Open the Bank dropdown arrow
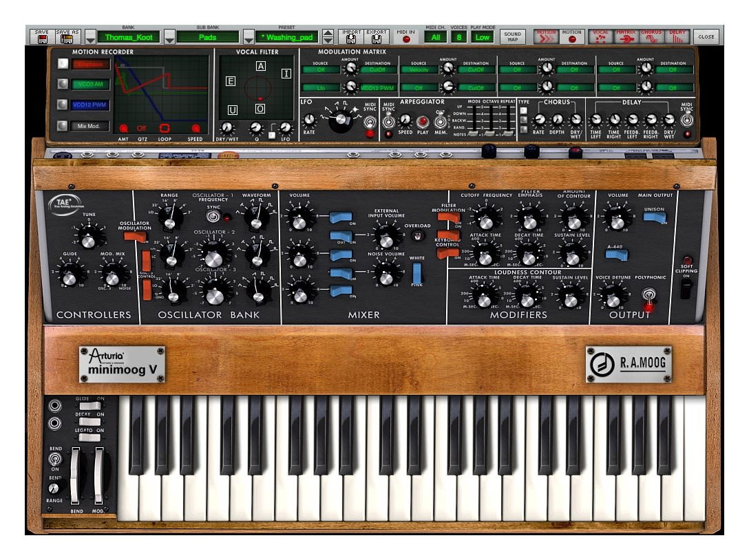Viewport: 749px width, 560px height. [x=90, y=37]
